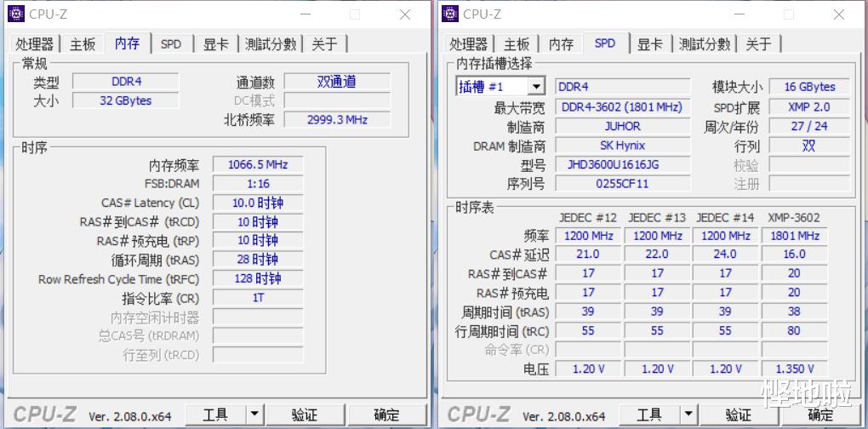Close the left CPU-Z window
The height and width of the screenshot is (429, 868).
click(405, 14)
